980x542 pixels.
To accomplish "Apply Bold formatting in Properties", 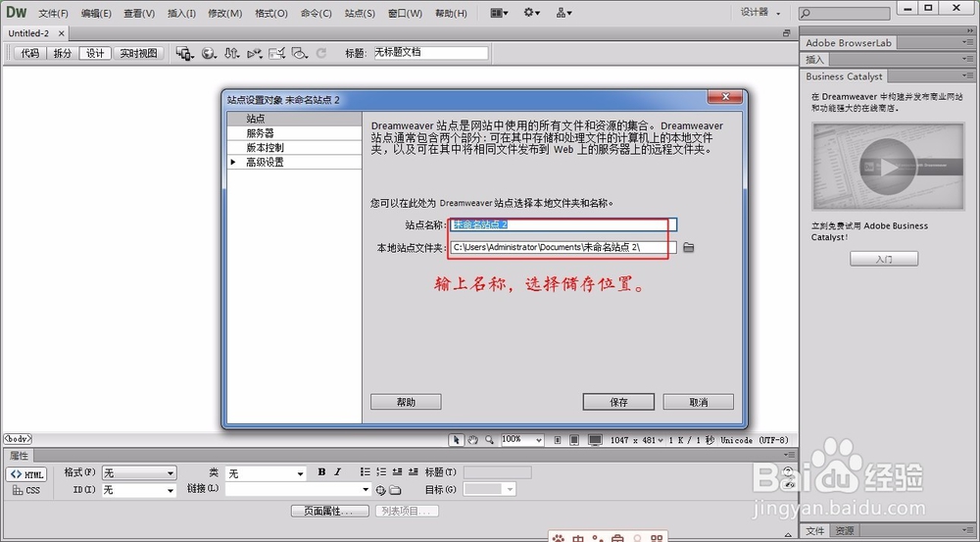I will coord(321,472).
